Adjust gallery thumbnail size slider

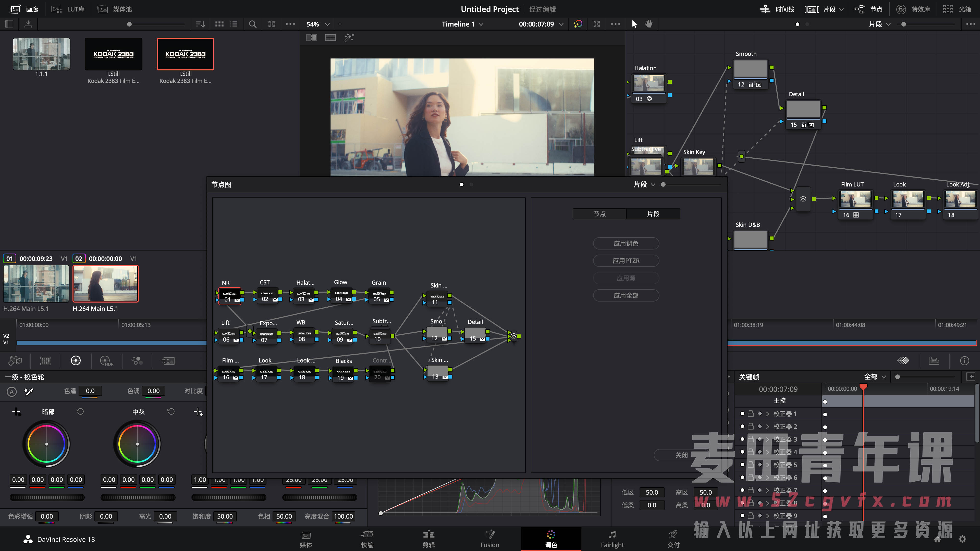point(129,24)
